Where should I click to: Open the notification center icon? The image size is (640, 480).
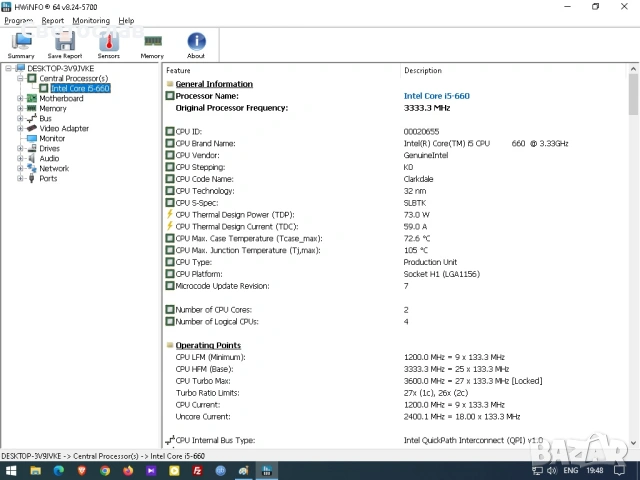(620, 471)
